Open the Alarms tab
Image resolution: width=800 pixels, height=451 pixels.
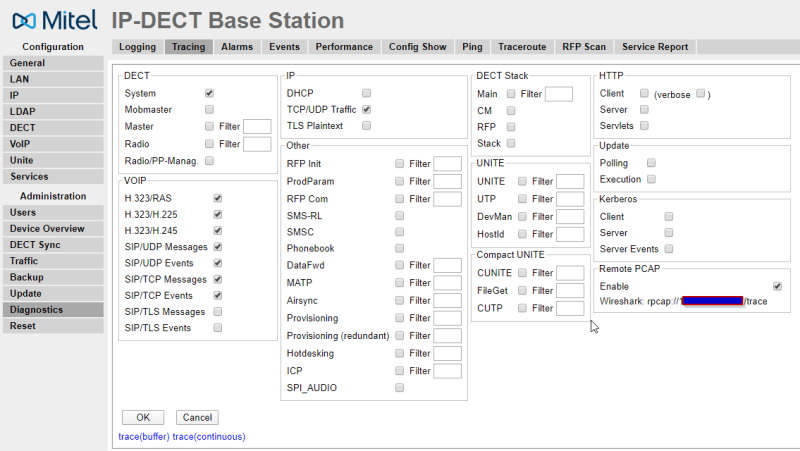tap(237, 47)
